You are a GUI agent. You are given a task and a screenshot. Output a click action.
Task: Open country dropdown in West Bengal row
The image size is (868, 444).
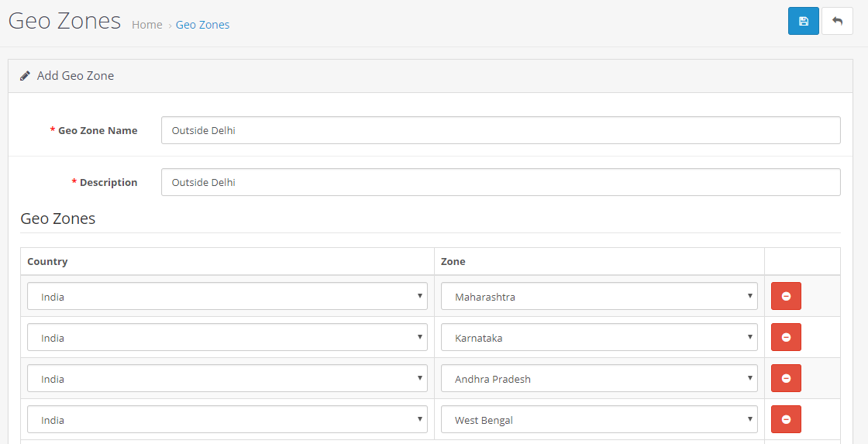point(227,419)
